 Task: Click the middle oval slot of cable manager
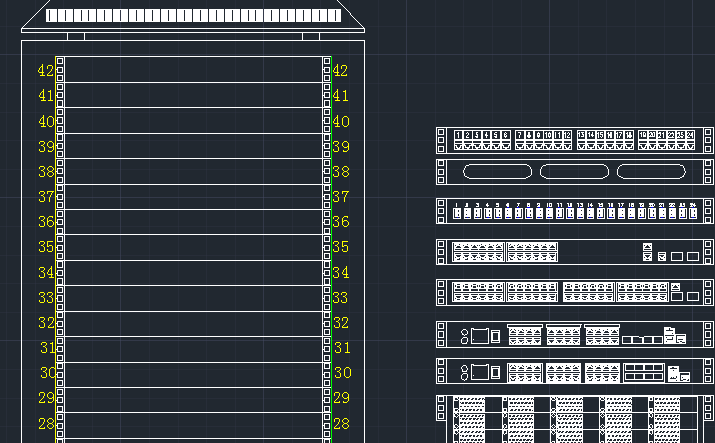pos(574,171)
